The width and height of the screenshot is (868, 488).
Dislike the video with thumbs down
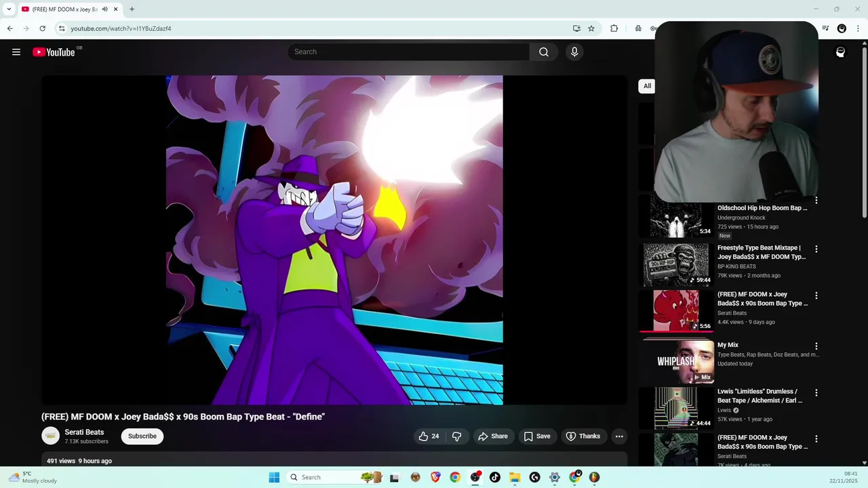pyautogui.click(x=456, y=436)
